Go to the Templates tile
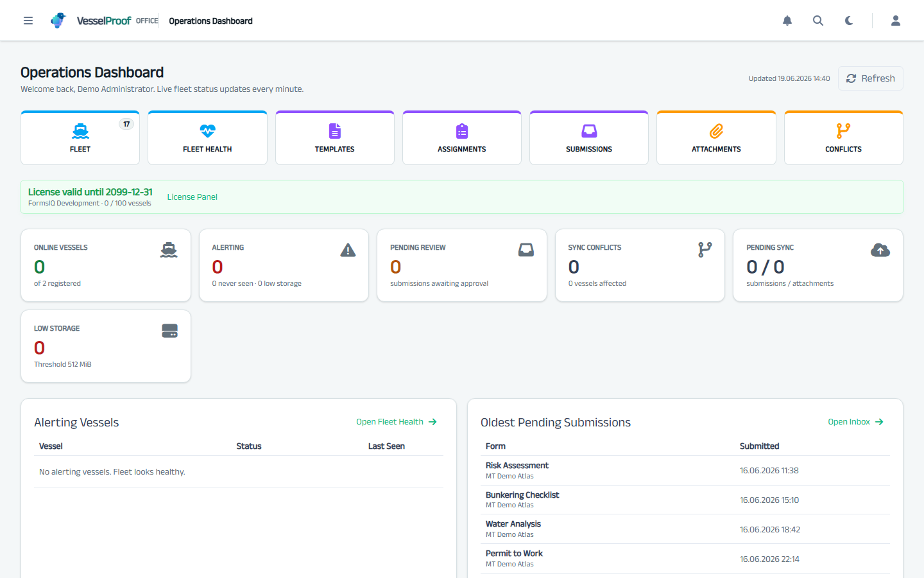Viewport: 924px width, 578px height. (334, 138)
